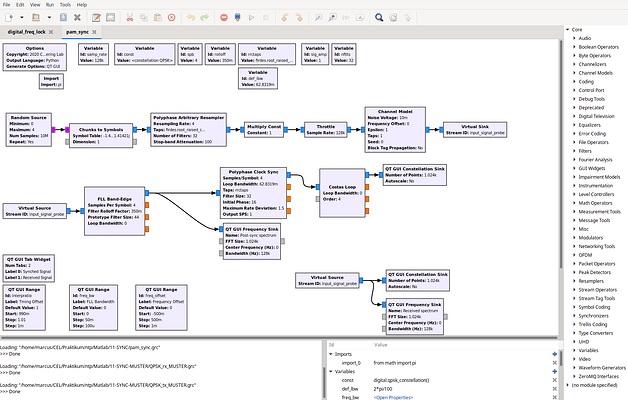Open the dropdown arrow next to New
The width and height of the screenshot is (628, 400).
click(x=21, y=17)
